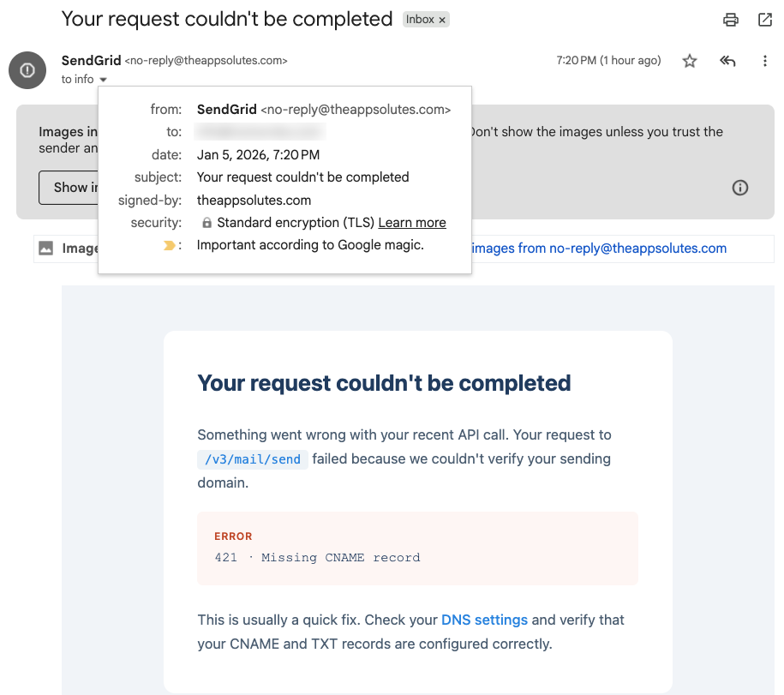This screenshot has width=784, height=695.
Task: Click the red ERROR message box
Action: (x=417, y=548)
